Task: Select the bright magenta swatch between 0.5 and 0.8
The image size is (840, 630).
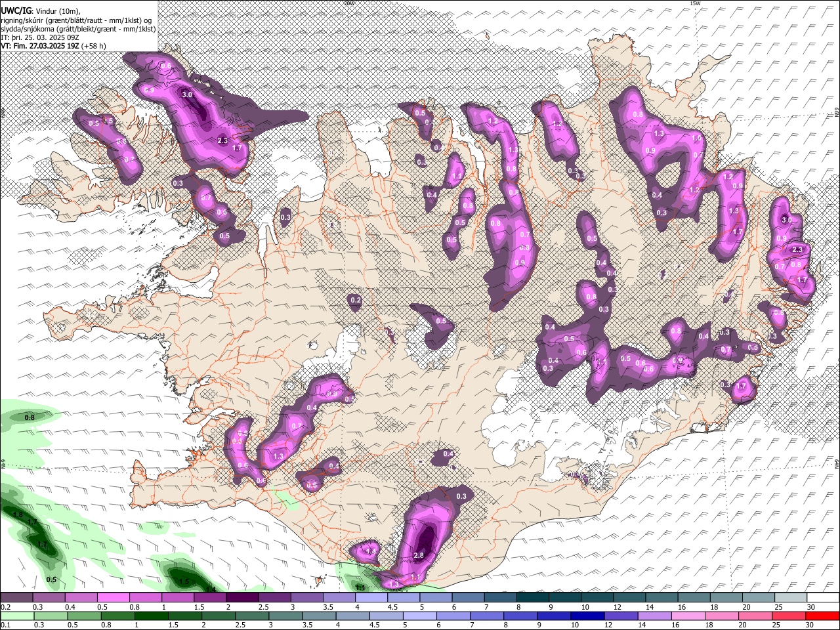Action: click(113, 598)
